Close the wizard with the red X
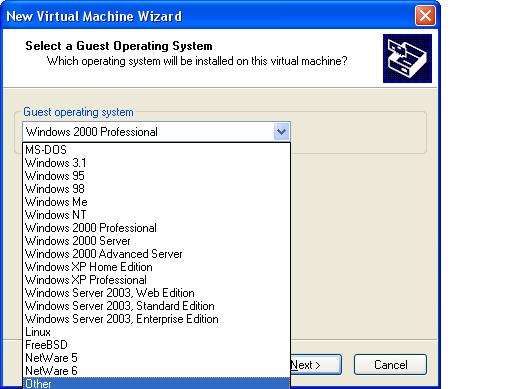 (425, 15)
